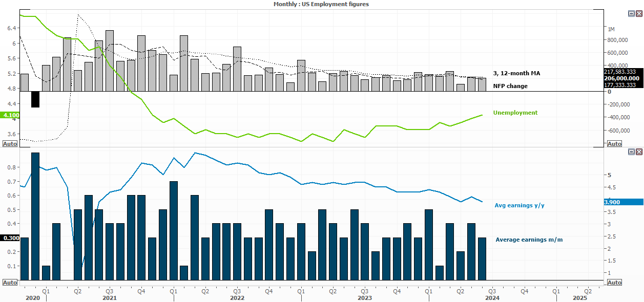The height and width of the screenshot is (302, 644).
Task: Click Auto on the upper panel's NFP axis
Action: [x=614, y=144]
